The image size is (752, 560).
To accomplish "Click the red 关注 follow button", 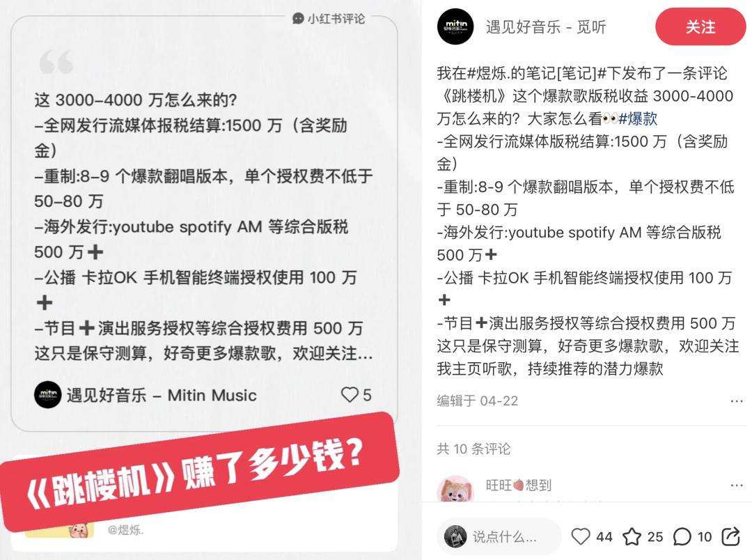I will pos(700,27).
